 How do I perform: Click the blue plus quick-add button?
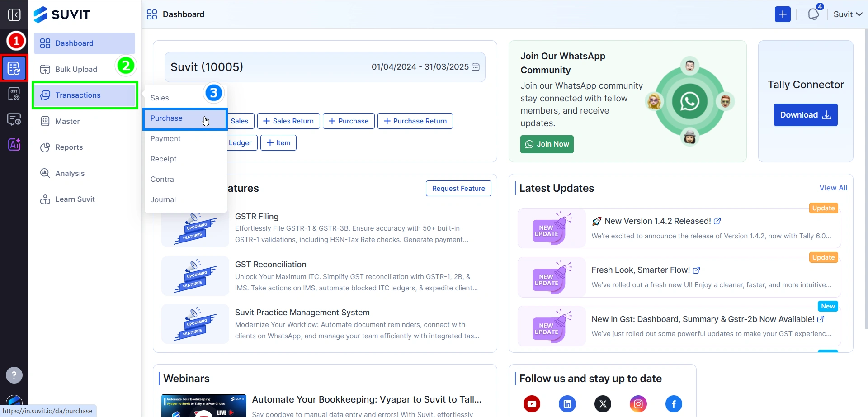783,14
